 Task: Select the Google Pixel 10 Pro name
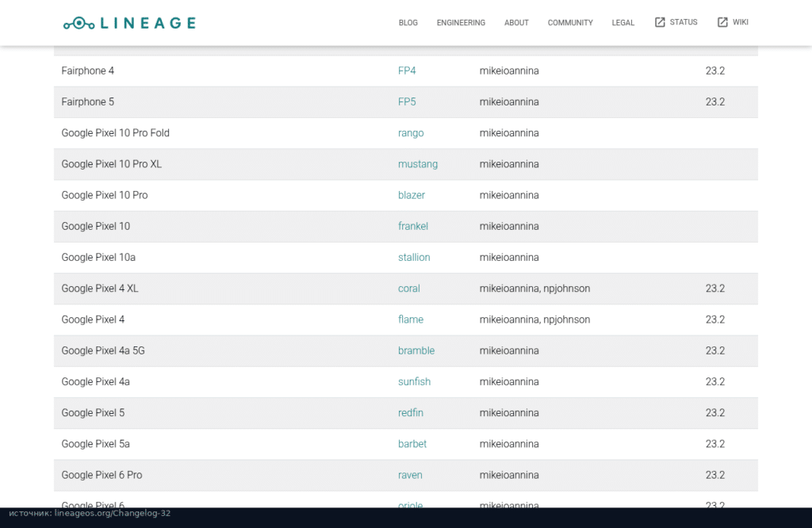coord(105,195)
